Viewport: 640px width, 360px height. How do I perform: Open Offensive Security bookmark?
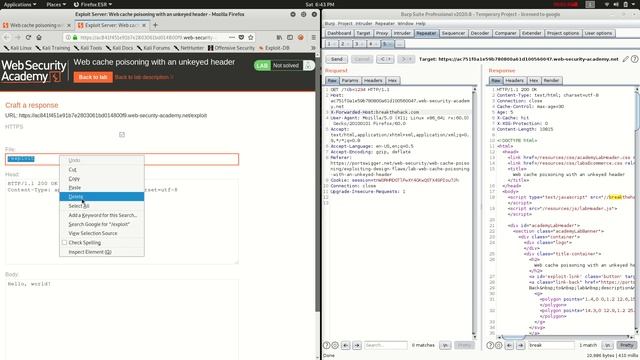coord(231,48)
